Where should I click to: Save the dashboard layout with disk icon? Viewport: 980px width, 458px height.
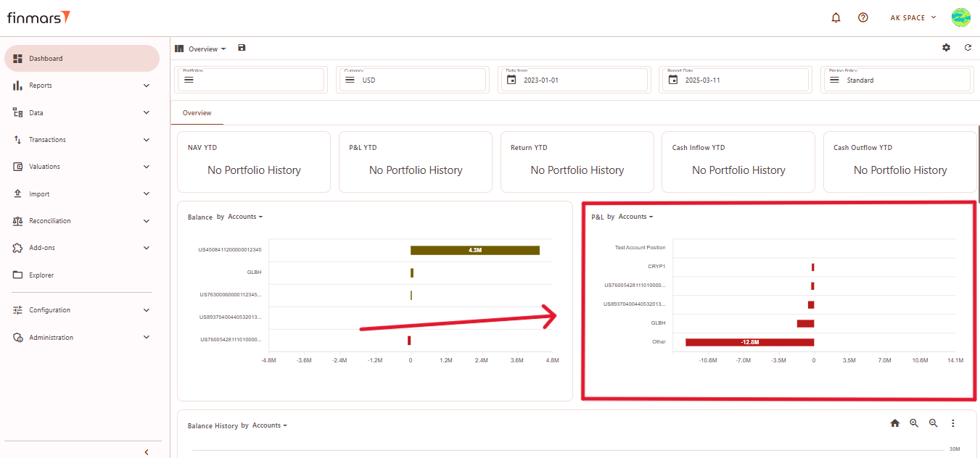pos(242,48)
